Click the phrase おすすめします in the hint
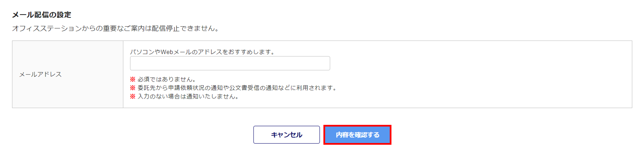This screenshot has height=166, width=644. pos(249,52)
